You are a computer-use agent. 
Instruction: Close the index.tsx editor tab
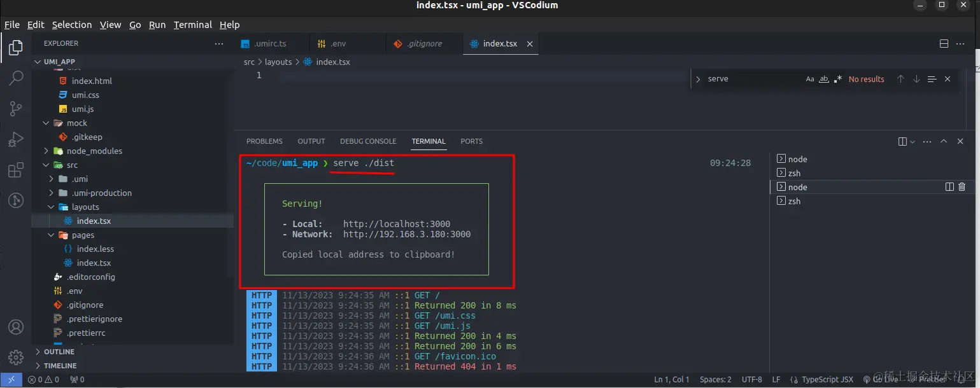tap(529, 44)
